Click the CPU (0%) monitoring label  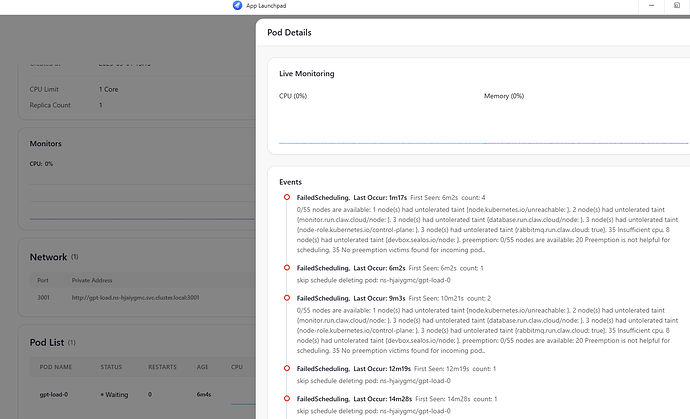[293, 96]
